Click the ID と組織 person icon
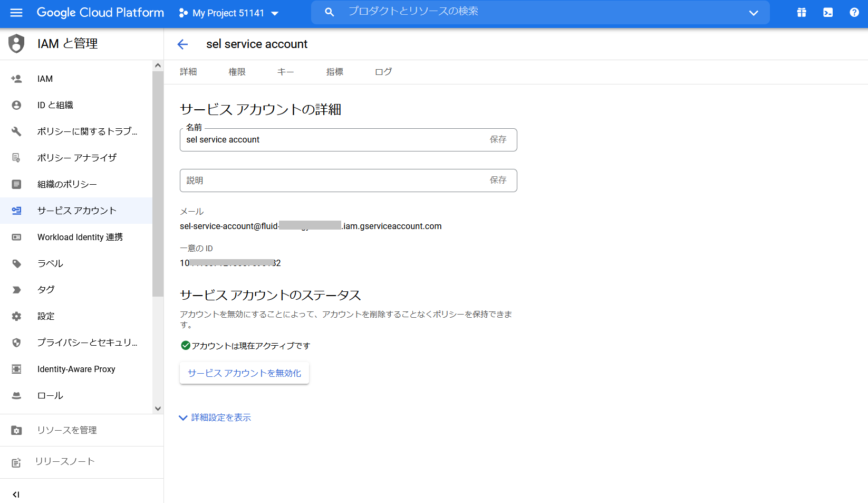The width and height of the screenshot is (868, 503). click(16, 105)
